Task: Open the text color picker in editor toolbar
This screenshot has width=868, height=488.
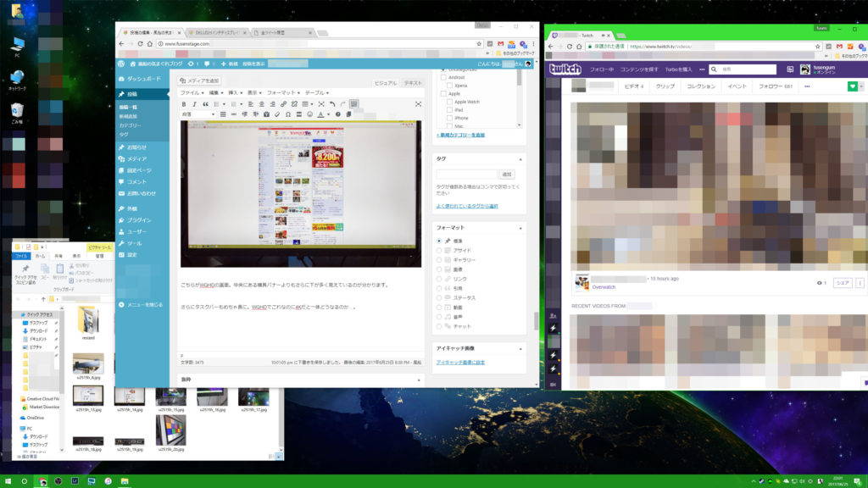Action: pyautogui.click(x=321, y=114)
